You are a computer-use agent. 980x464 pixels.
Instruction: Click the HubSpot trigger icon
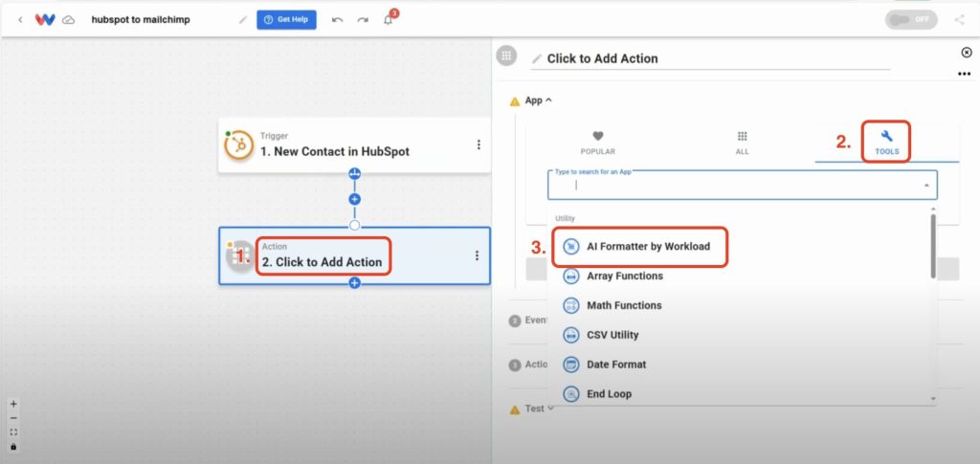point(238,144)
